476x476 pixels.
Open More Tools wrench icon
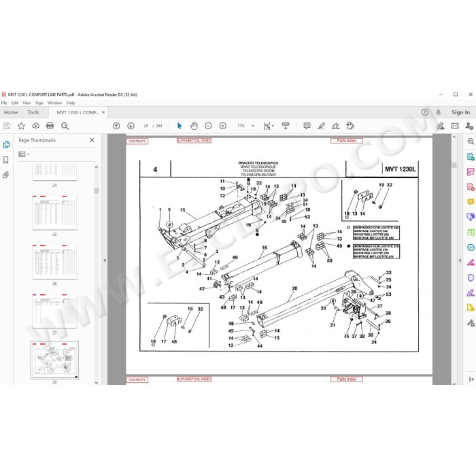[x=471, y=323]
